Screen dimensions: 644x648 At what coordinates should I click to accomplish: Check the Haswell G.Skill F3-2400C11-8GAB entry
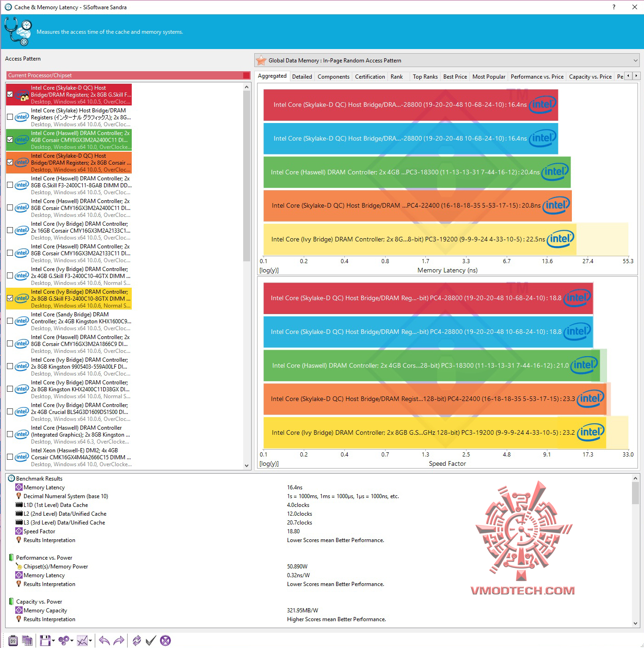(10, 185)
